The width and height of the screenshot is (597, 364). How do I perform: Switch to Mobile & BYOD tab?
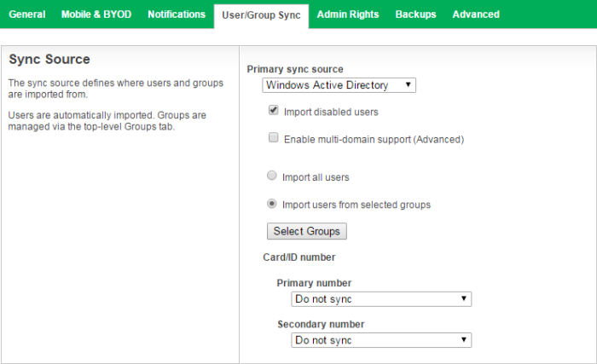point(96,14)
